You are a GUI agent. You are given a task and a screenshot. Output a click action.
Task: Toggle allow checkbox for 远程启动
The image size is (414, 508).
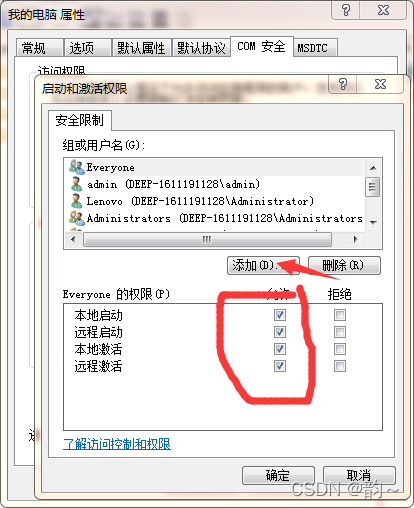(280, 332)
